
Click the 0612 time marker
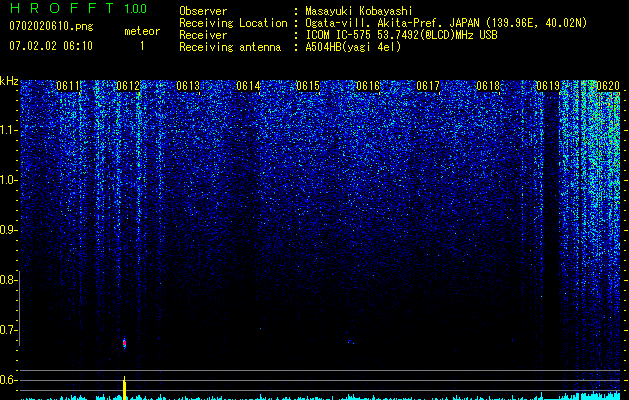coord(128,86)
